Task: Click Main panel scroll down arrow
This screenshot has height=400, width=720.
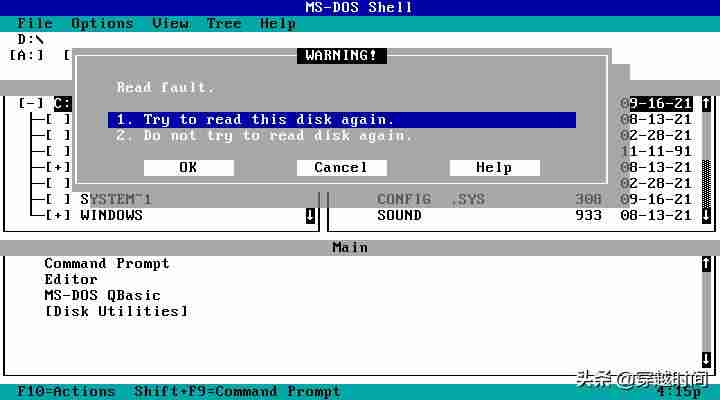Action: point(706,359)
